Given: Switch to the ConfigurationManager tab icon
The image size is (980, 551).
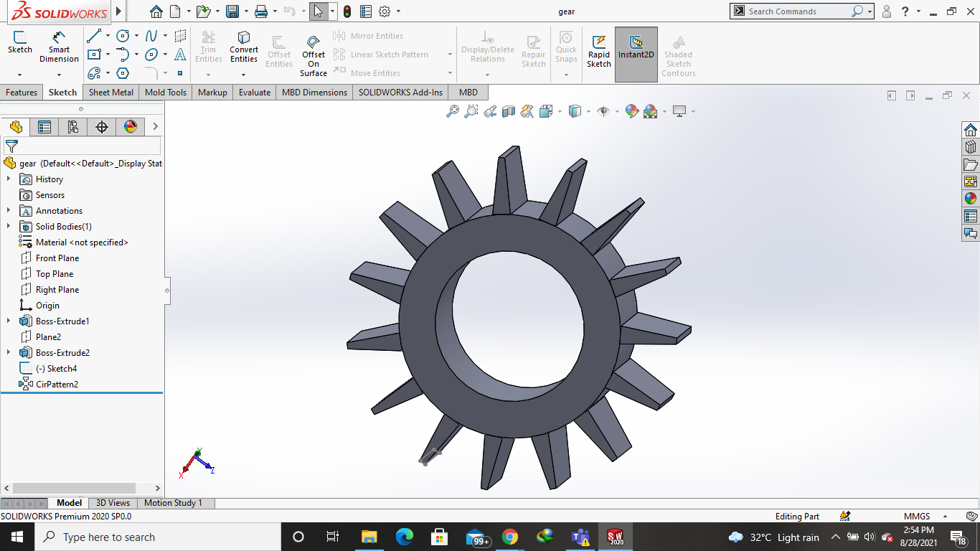Looking at the screenshot, I should pyautogui.click(x=73, y=127).
